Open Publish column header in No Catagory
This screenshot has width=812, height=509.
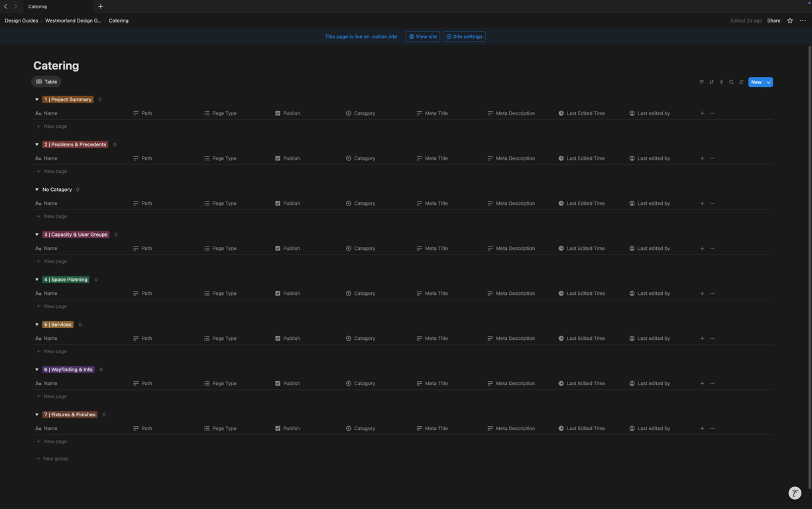(x=288, y=203)
